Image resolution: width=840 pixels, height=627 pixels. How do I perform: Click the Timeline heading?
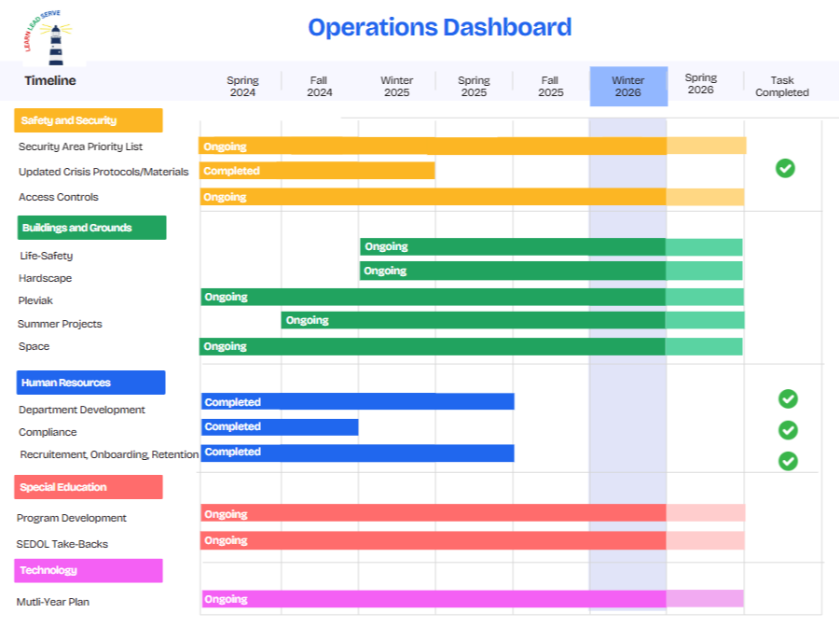[49, 81]
